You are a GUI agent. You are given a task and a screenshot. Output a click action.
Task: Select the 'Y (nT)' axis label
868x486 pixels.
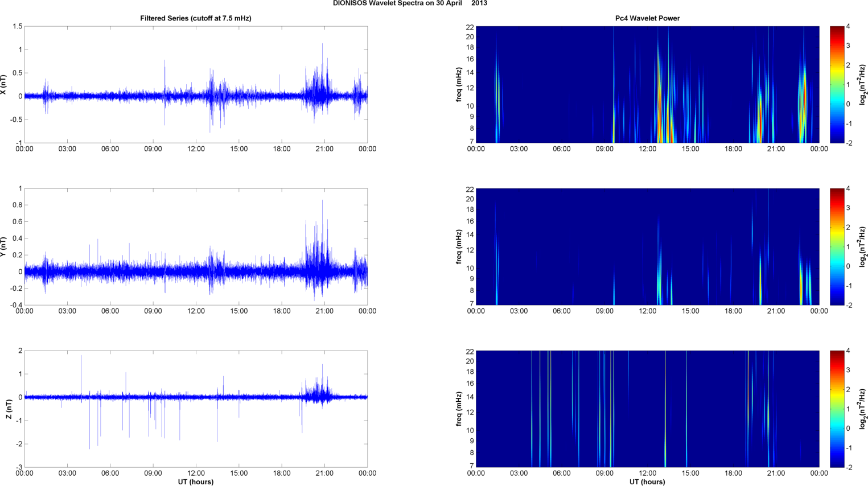4,247
